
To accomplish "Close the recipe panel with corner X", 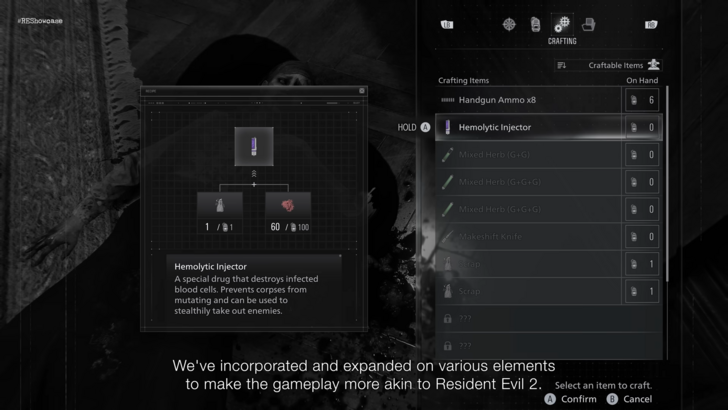I will pos(362,91).
